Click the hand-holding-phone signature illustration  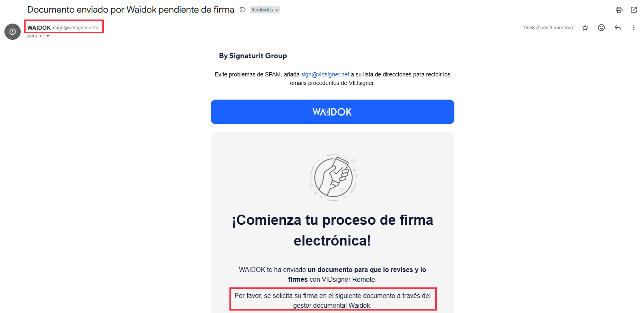(x=333, y=178)
